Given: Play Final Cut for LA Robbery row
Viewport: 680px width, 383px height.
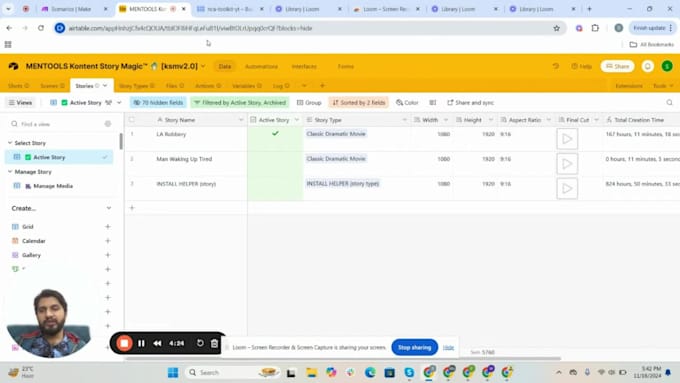Looking at the screenshot, I should pos(567,139).
